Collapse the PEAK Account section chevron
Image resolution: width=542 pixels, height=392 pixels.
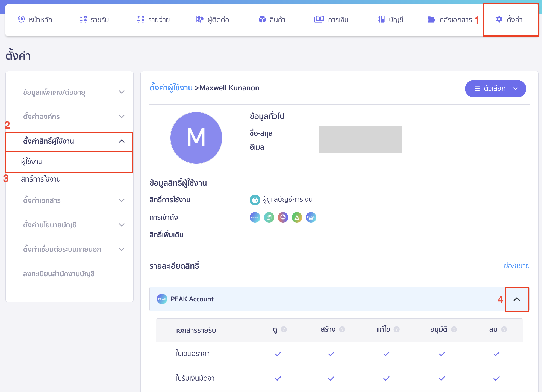point(517,299)
